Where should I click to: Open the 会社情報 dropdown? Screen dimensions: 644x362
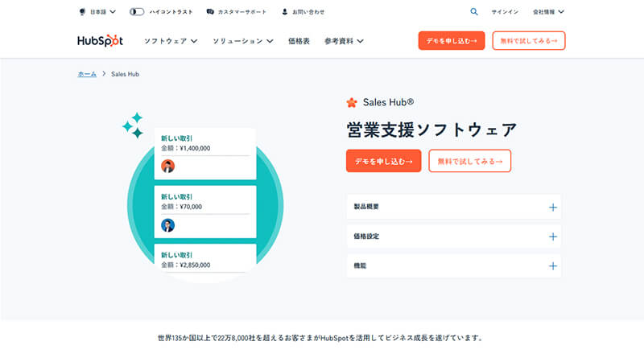pyautogui.click(x=549, y=12)
